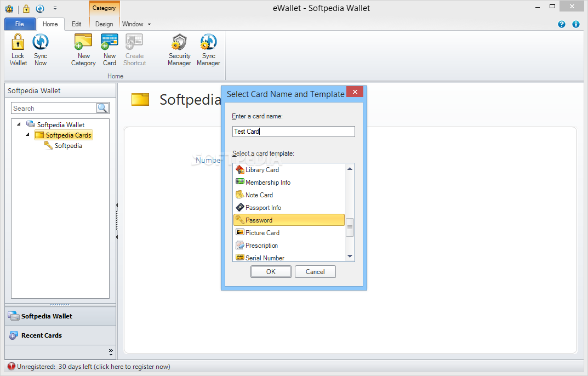Viewport: 588px width, 376px height.
Task: Click the template list scrollbar thumb
Action: tap(350, 227)
